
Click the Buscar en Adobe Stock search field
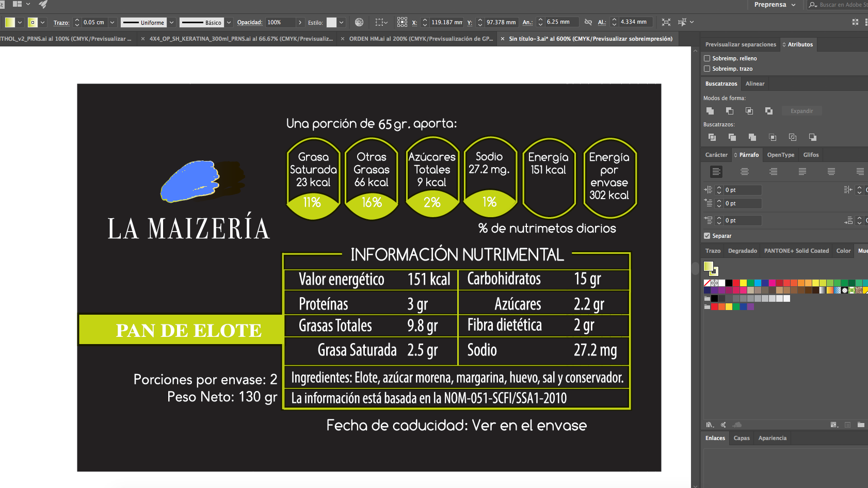point(839,5)
